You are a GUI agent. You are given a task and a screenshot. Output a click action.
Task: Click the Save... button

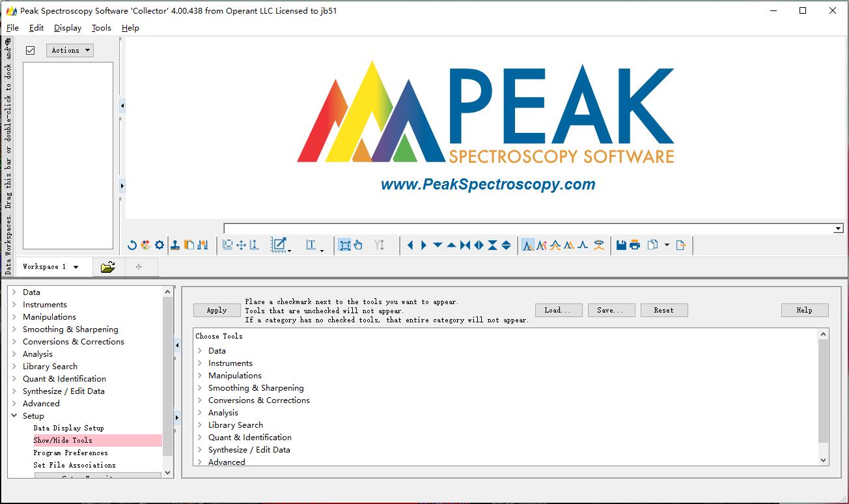(611, 311)
